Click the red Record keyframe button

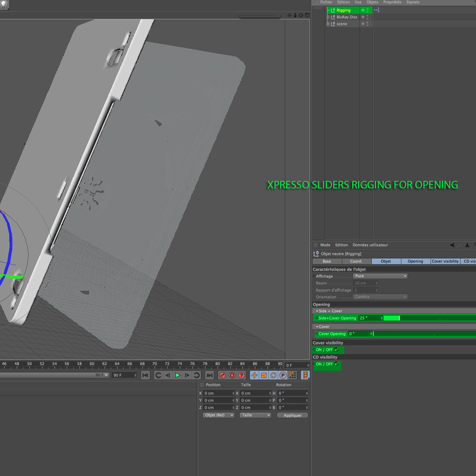click(223, 375)
